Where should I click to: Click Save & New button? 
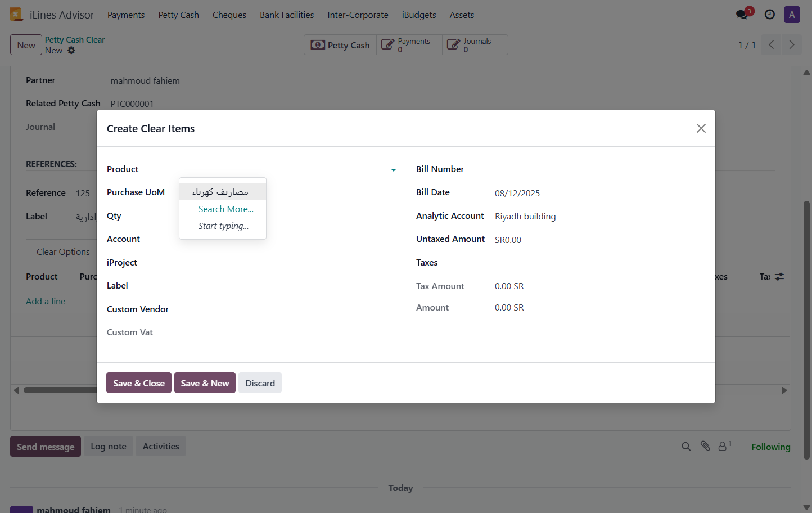[x=205, y=383]
